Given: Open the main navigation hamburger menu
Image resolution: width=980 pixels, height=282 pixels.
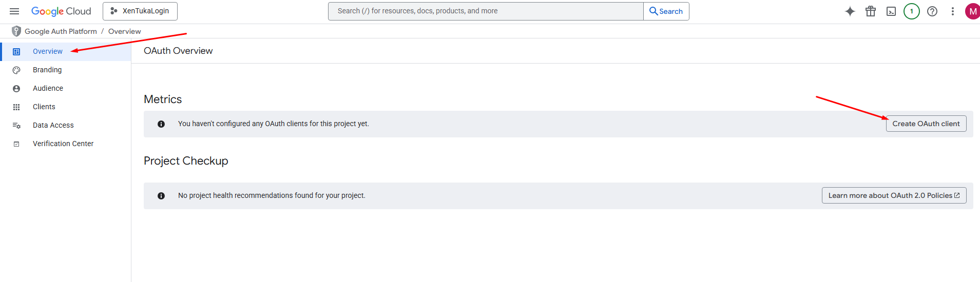Looking at the screenshot, I should coord(14,11).
